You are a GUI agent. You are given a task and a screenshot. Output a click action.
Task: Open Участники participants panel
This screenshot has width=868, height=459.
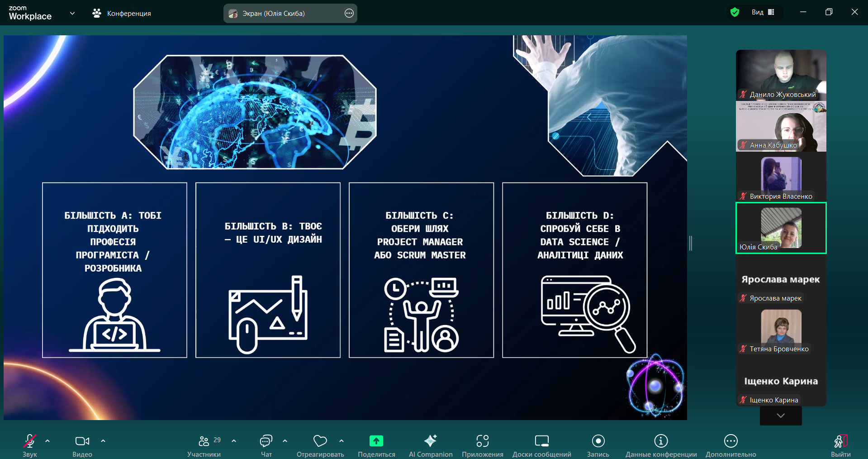tap(204, 445)
